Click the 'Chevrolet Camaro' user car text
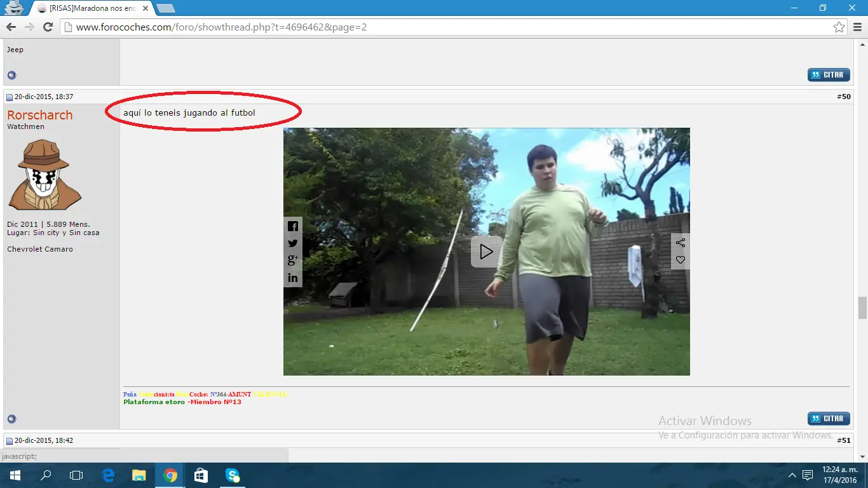The width and height of the screenshot is (868, 488). click(x=40, y=249)
